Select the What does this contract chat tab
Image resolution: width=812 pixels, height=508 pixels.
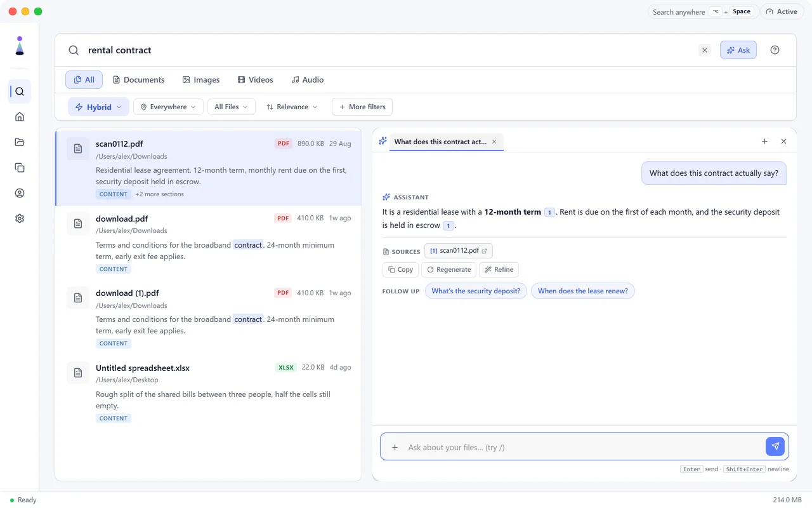(x=440, y=142)
